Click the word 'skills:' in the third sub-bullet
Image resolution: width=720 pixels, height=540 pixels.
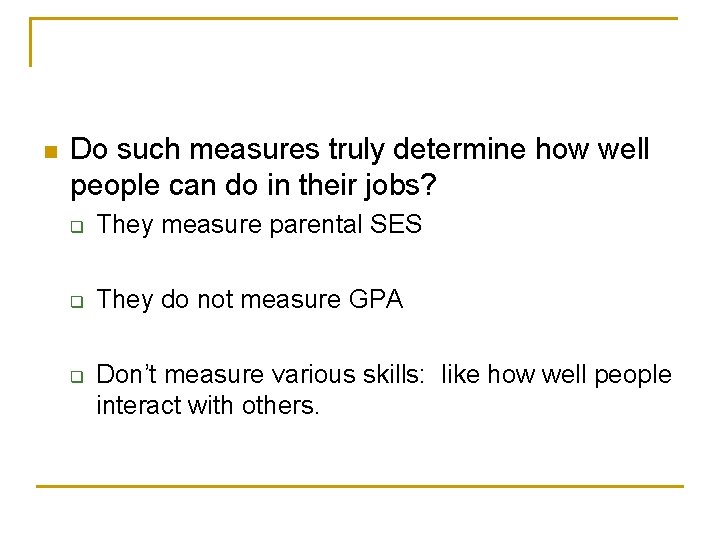[x=394, y=374]
